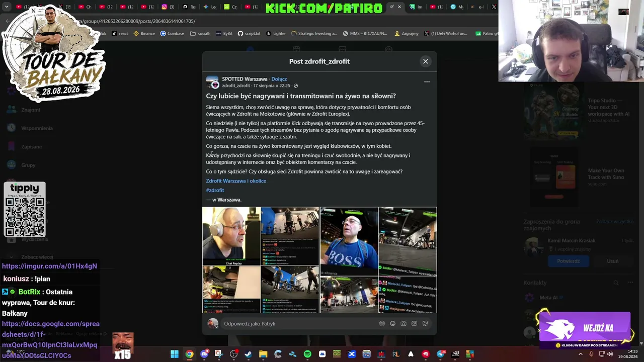Open the Zdrofit Warszawa i okolice link

[236, 181]
